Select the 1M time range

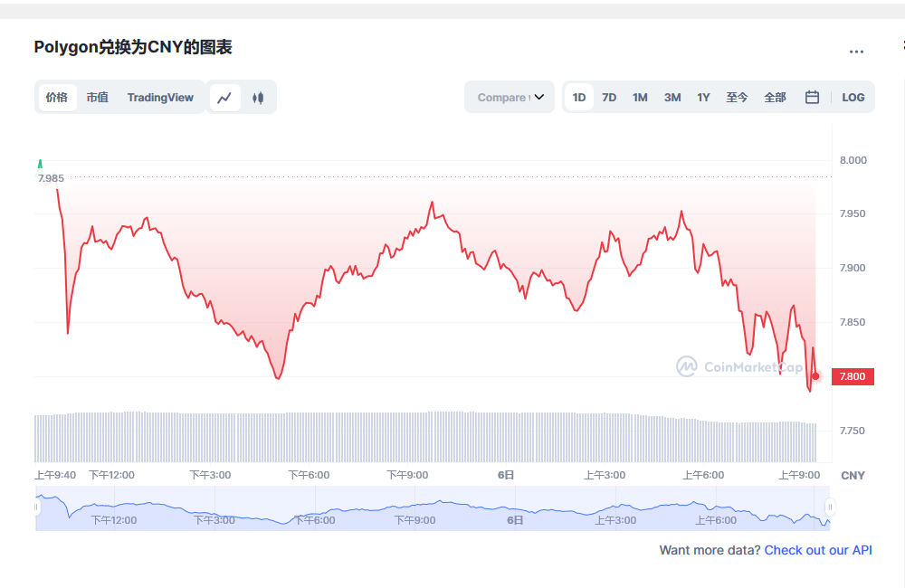640,98
